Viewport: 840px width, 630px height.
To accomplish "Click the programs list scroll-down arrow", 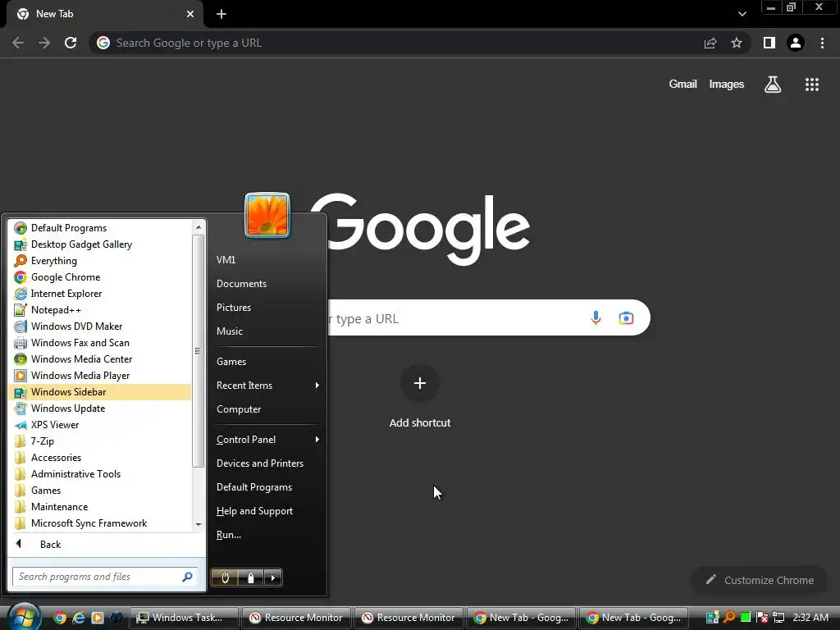I will coord(199,524).
